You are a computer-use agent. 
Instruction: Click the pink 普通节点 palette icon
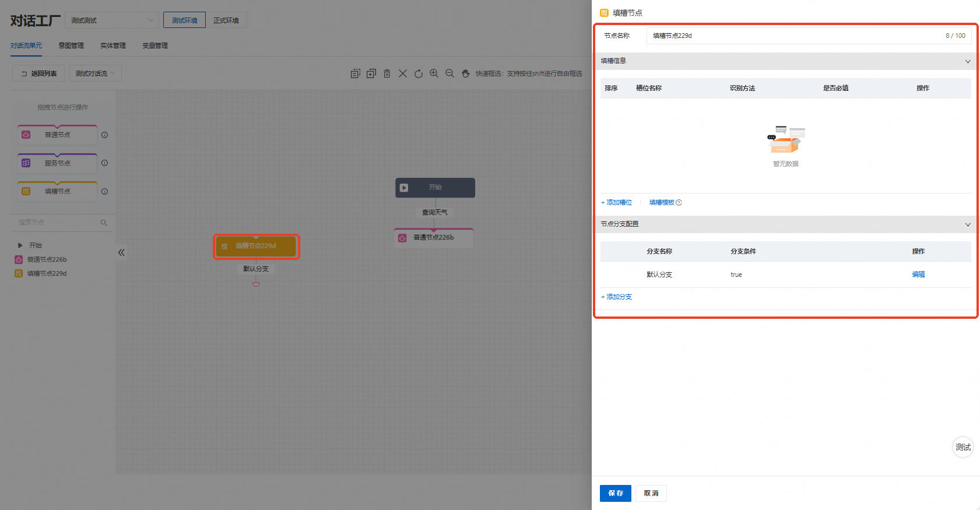(26, 135)
